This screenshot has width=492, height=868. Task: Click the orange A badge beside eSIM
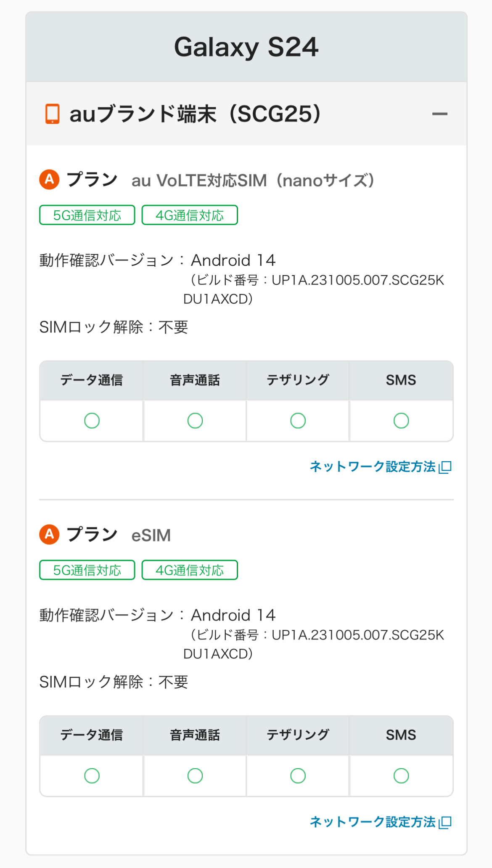click(x=50, y=534)
